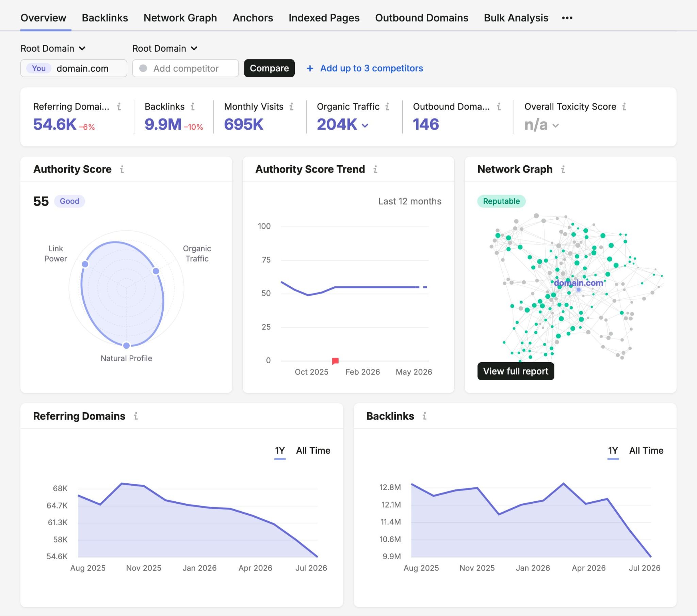Click the You label chip

(38, 68)
